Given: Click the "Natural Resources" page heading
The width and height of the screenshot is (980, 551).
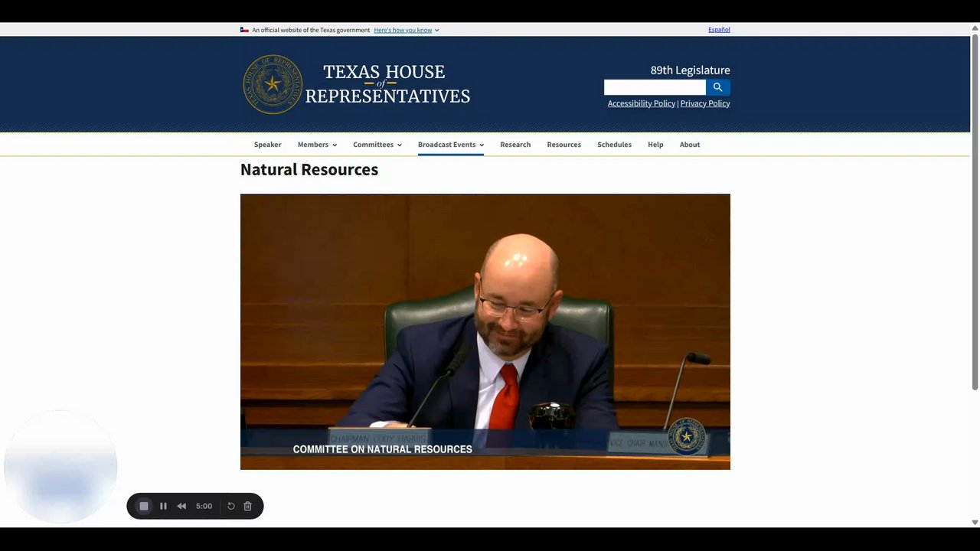Looking at the screenshot, I should [309, 170].
